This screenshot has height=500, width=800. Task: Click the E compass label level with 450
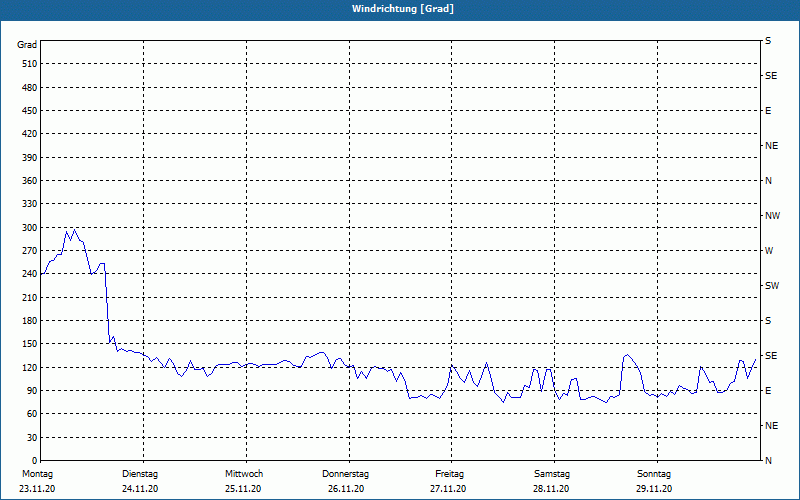[x=768, y=111]
